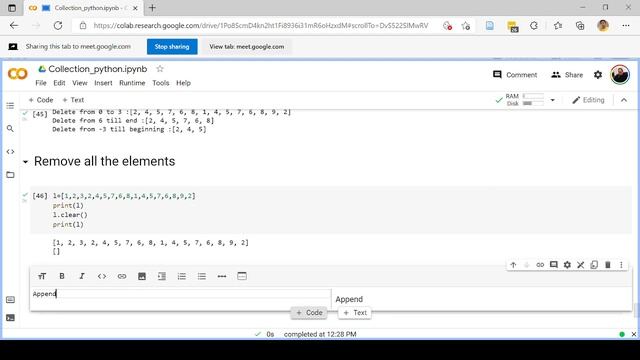Open the command palette icon in sidebar
This screenshot has width=640, height=360.
coord(11,300)
